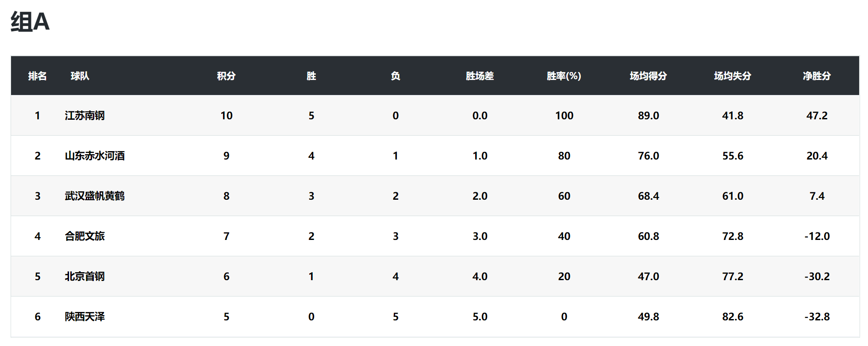Click the 胜场差 column header
The height and width of the screenshot is (346, 868).
480,76
